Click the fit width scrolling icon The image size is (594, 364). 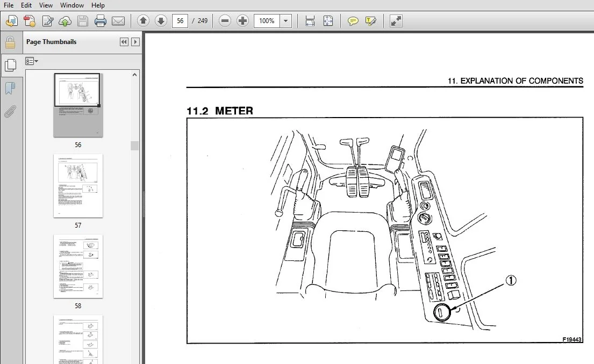310,21
